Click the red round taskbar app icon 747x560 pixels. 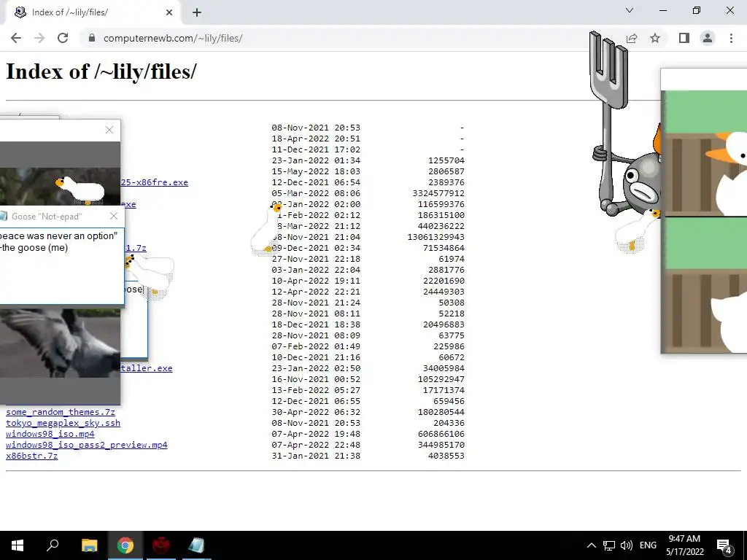pyautogui.click(x=161, y=545)
